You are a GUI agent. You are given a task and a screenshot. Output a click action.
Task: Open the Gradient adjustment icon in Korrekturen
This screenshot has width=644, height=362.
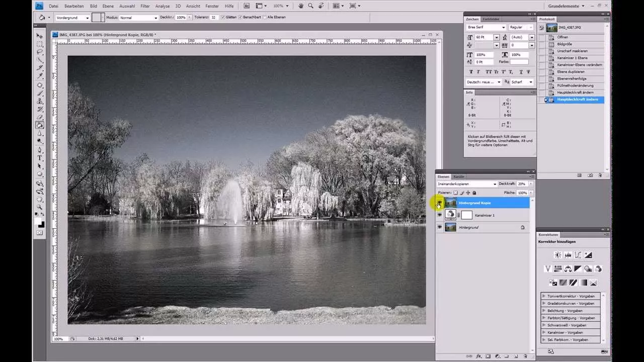tap(583, 283)
